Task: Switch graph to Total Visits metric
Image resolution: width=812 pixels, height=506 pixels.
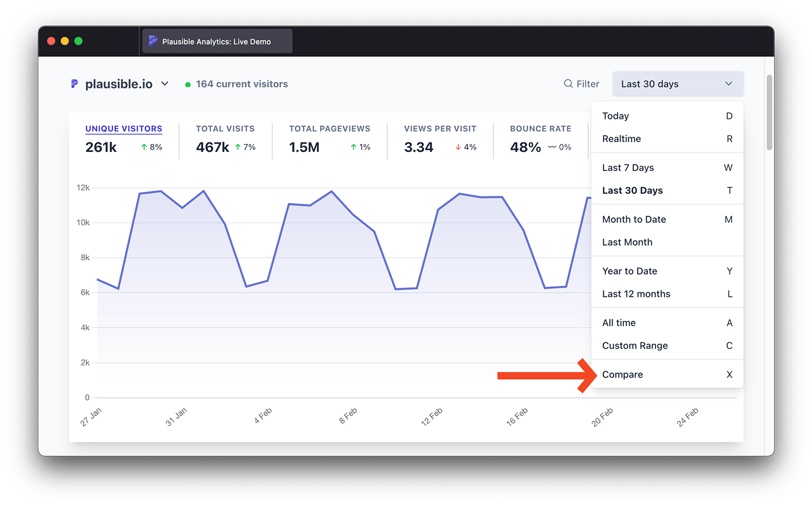Action: point(225,129)
